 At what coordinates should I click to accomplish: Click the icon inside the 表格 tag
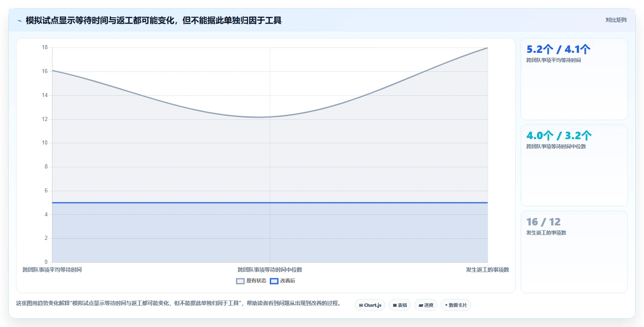[x=395, y=306]
